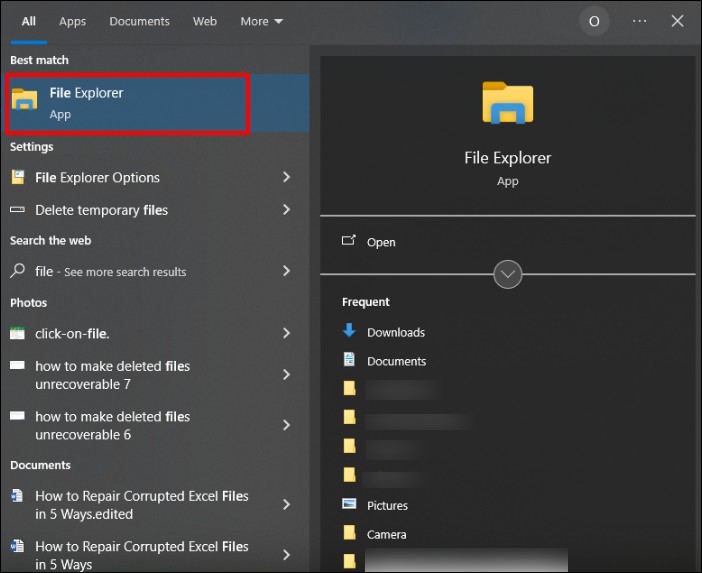Expand actions with the circular down chevron
Image resolution: width=702 pixels, height=573 pixels.
point(508,274)
